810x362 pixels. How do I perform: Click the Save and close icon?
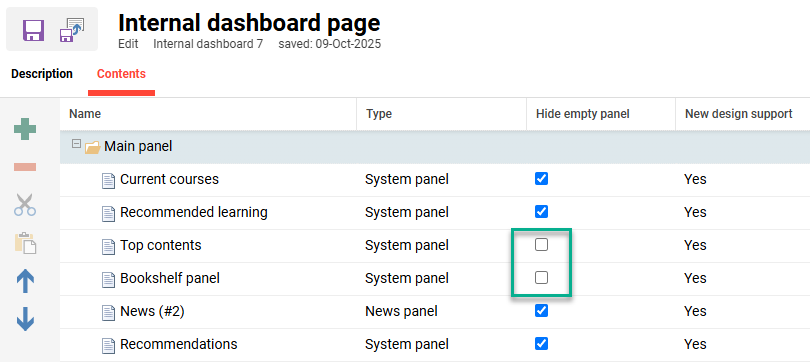[71, 29]
